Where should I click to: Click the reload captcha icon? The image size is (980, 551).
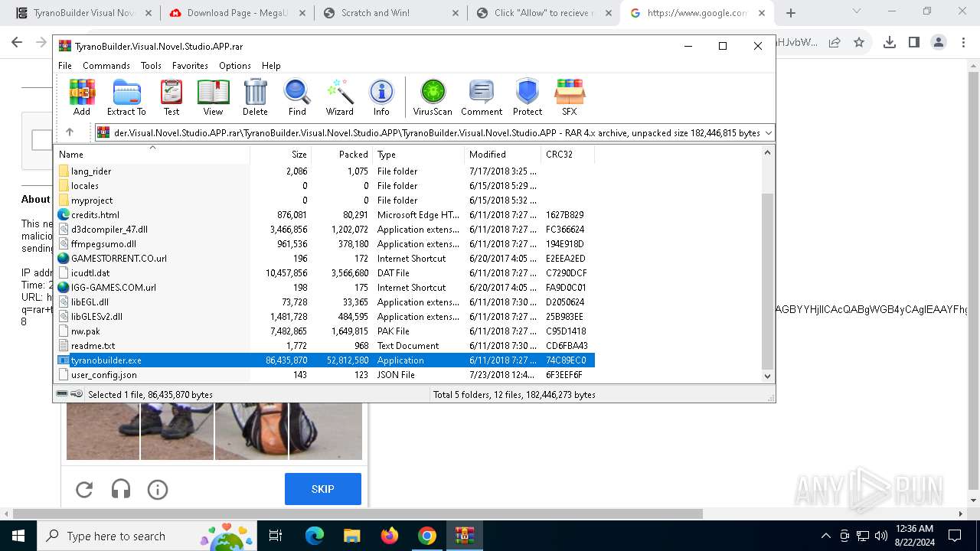coord(84,489)
